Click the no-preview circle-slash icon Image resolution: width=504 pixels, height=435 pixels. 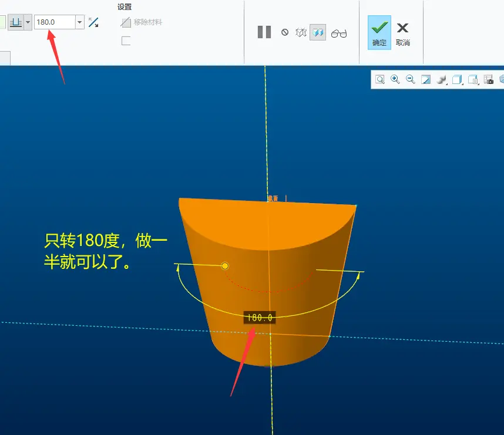pyautogui.click(x=285, y=32)
